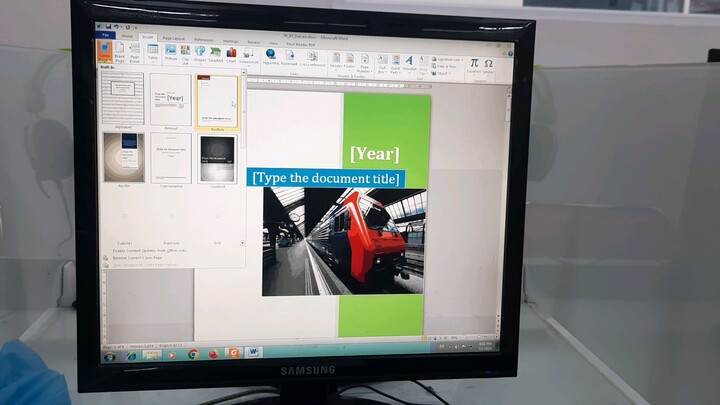
Task: Insert a SmartArt graphic
Action: (215, 55)
